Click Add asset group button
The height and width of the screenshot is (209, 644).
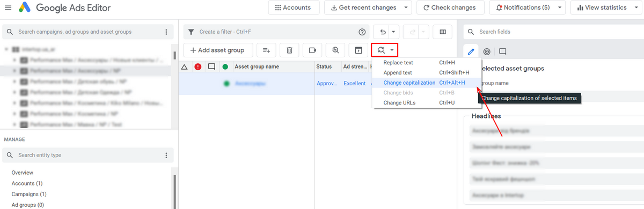(x=218, y=50)
